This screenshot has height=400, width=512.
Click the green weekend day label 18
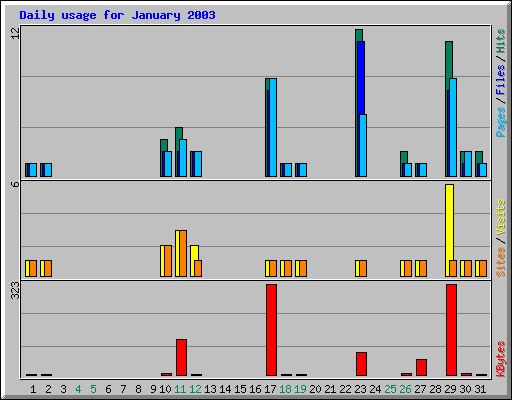pos(285,389)
